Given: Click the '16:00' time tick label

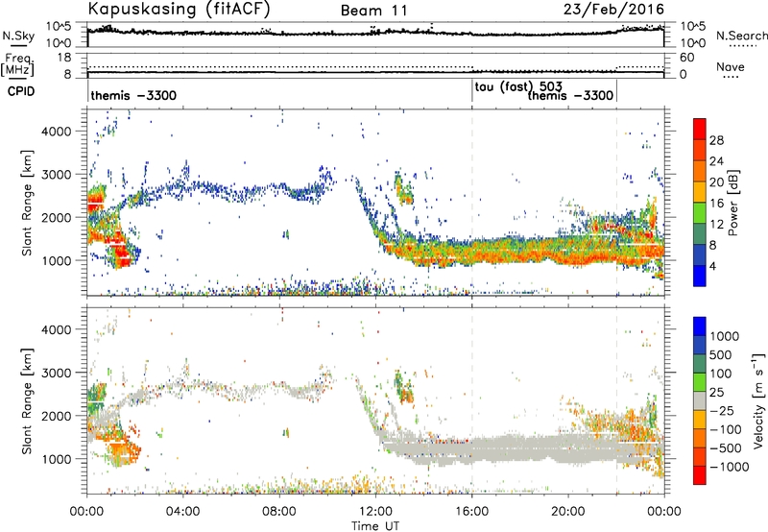Looking at the screenshot, I should click(471, 512).
